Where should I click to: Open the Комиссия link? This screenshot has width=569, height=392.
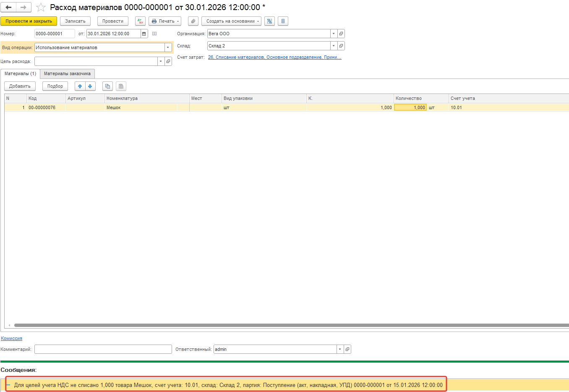tap(11, 338)
